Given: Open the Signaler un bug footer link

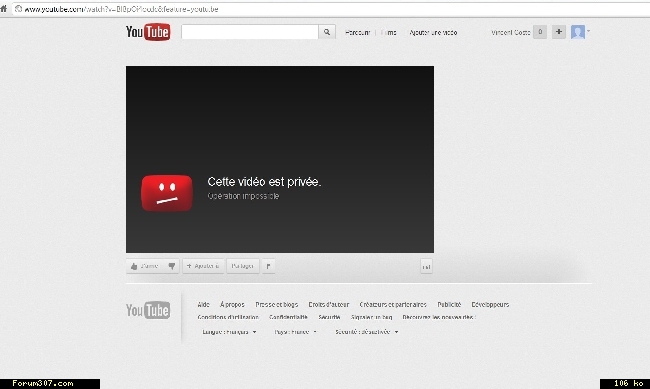Looking at the screenshot, I should pos(371,317).
